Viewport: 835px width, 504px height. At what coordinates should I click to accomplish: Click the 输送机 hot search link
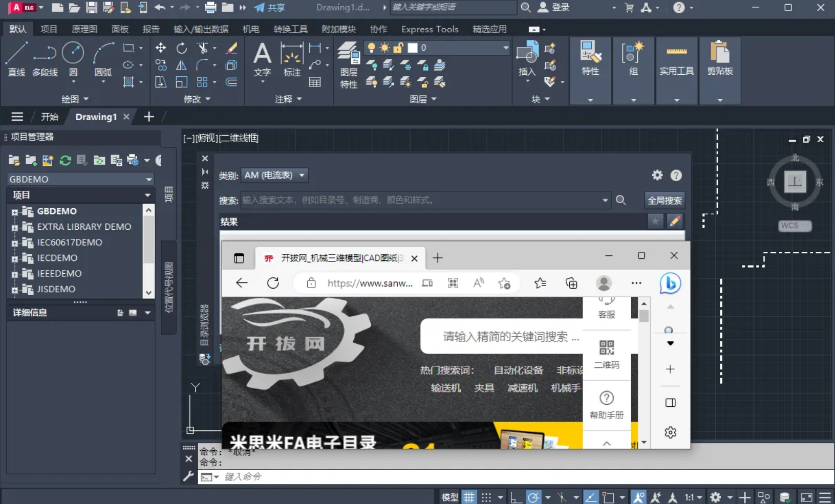[x=445, y=388]
